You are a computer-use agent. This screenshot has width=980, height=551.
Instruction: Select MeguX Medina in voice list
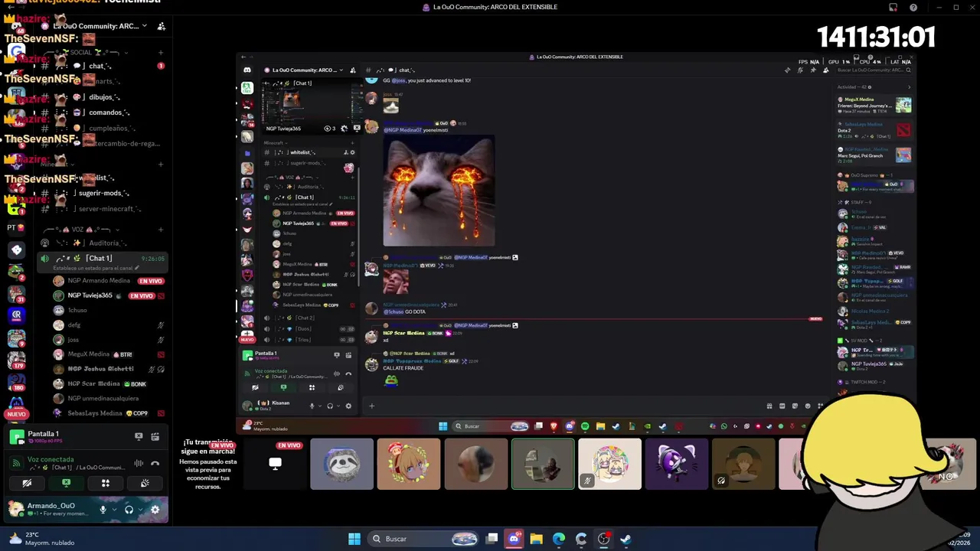click(x=107, y=354)
